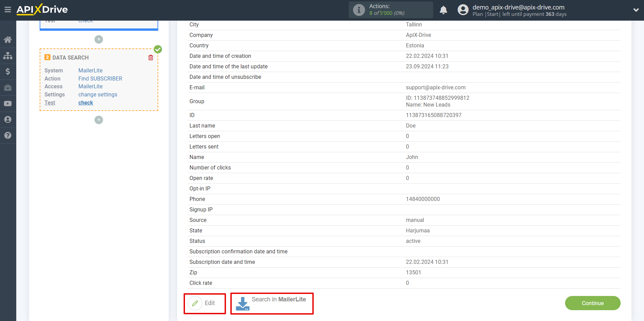Open the connections sitemap icon
Screen dimensions: 644x321
click(x=8, y=55)
